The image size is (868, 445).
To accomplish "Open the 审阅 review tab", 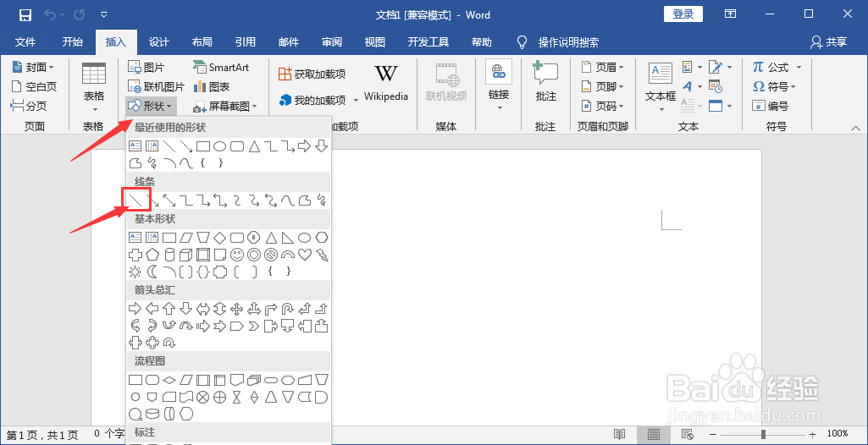I will [332, 42].
